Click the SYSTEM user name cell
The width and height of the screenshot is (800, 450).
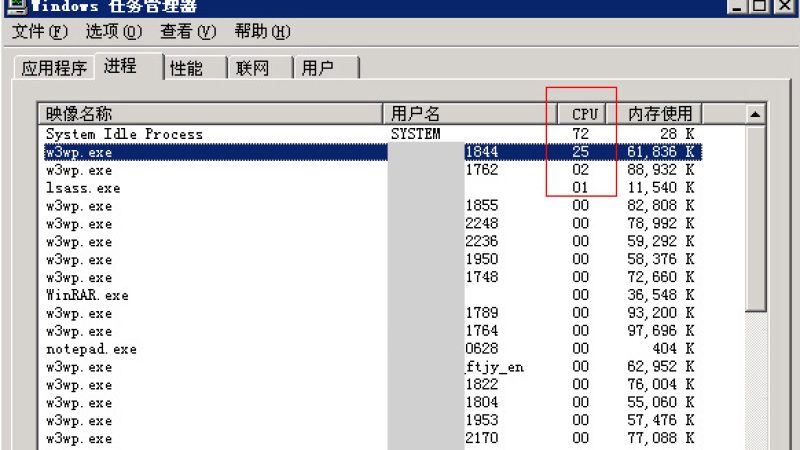click(x=415, y=134)
